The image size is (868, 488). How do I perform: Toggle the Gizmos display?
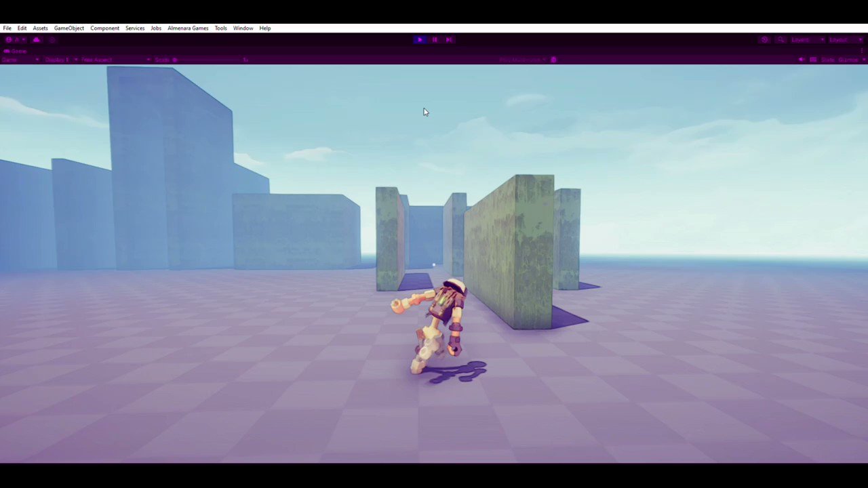pos(846,59)
